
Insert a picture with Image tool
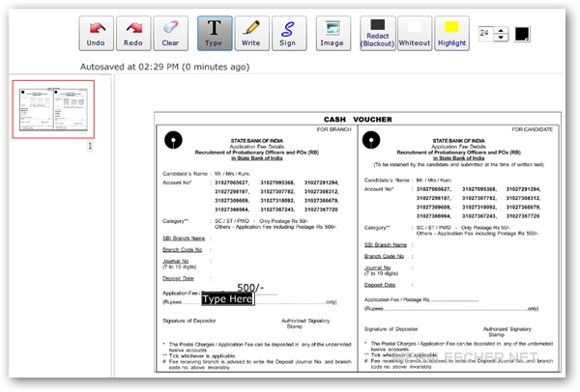click(333, 33)
